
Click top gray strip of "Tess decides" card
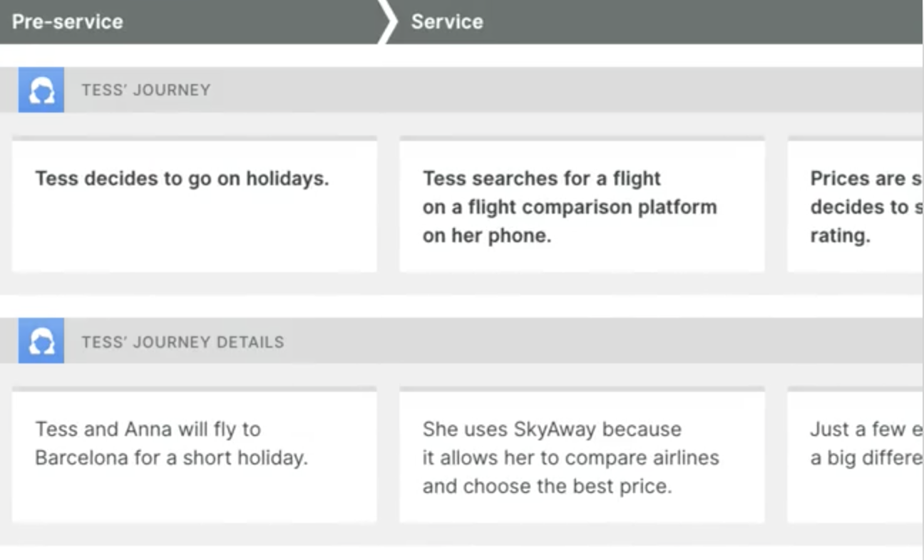click(x=194, y=138)
